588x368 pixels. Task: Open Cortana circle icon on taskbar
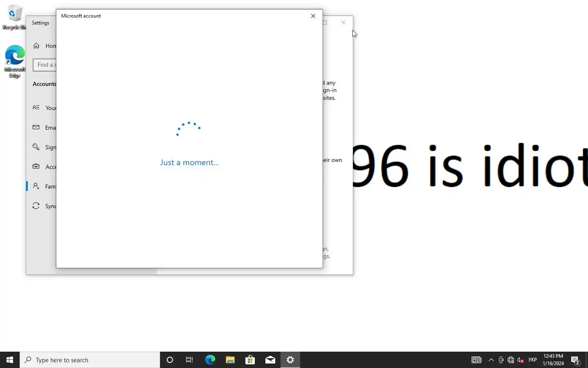[170, 360]
